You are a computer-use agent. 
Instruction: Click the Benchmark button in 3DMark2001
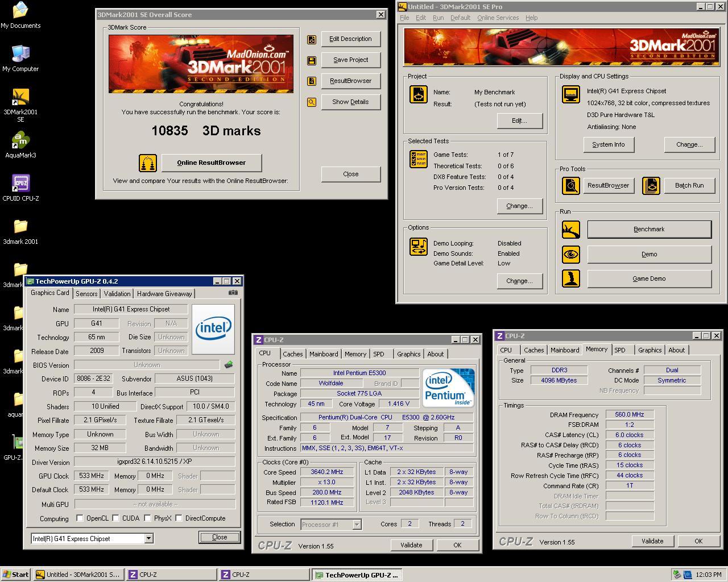(649, 230)
